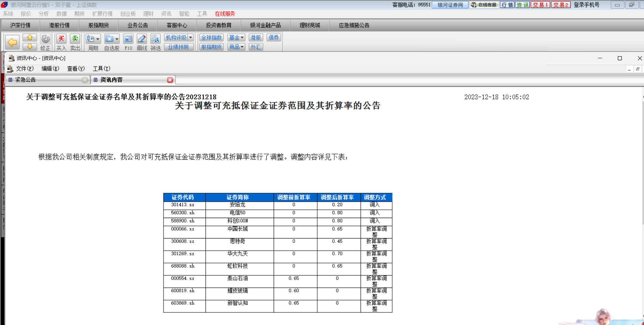Switch to the 投资者教育 tab
Viewport: 644px width, 325px height.
(x=219, y=25)
